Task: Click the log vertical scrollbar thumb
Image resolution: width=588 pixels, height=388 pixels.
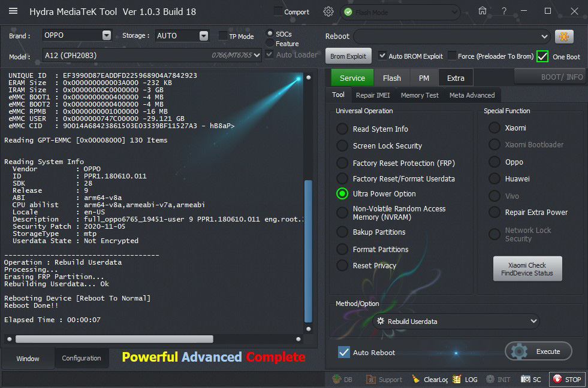Action: point(308,251)
